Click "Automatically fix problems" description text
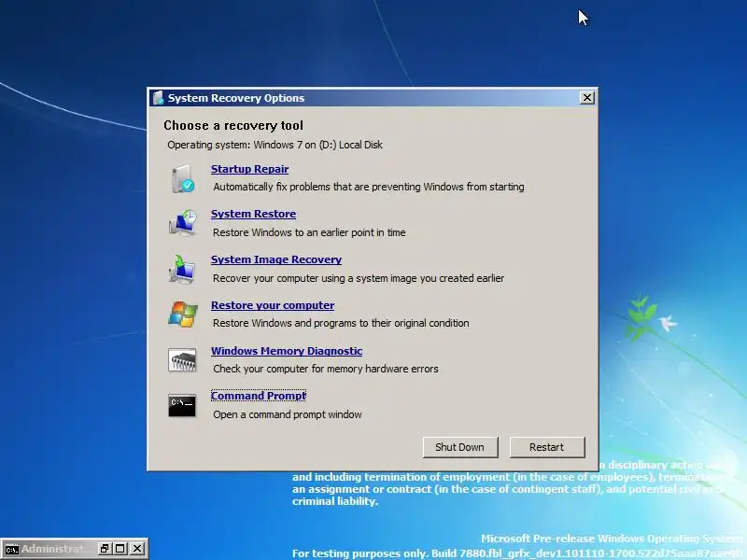Image resolution: width=747 pixels, height=560 pixels. pyautogui.click(x=369, y=187)
